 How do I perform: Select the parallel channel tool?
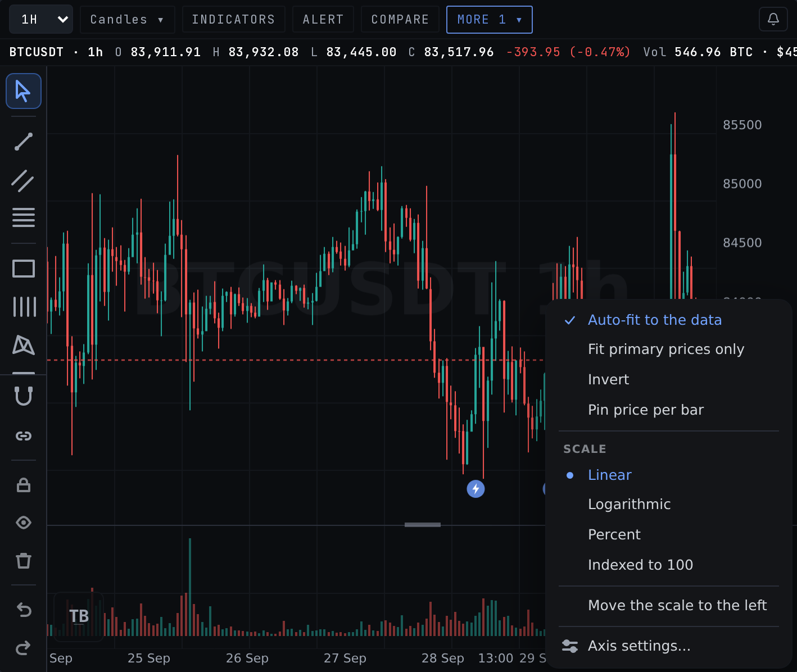coord(23,181)
